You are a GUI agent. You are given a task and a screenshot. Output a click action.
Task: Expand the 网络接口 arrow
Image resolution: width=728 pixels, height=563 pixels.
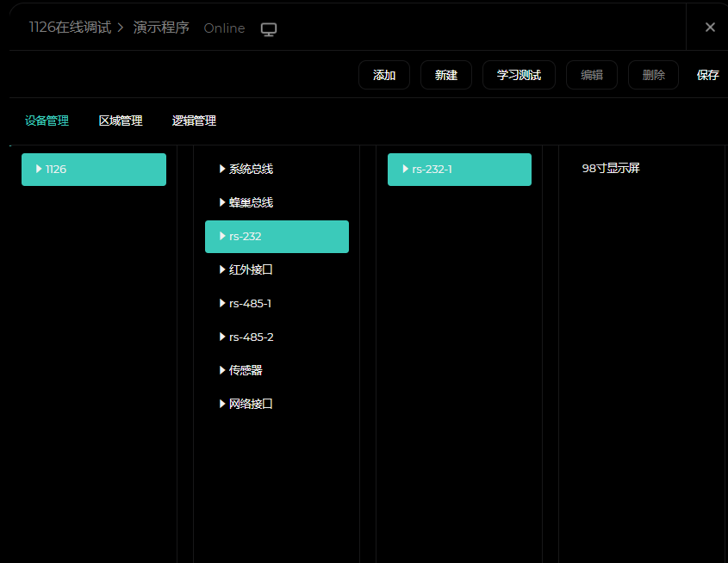tap(222, 404)
